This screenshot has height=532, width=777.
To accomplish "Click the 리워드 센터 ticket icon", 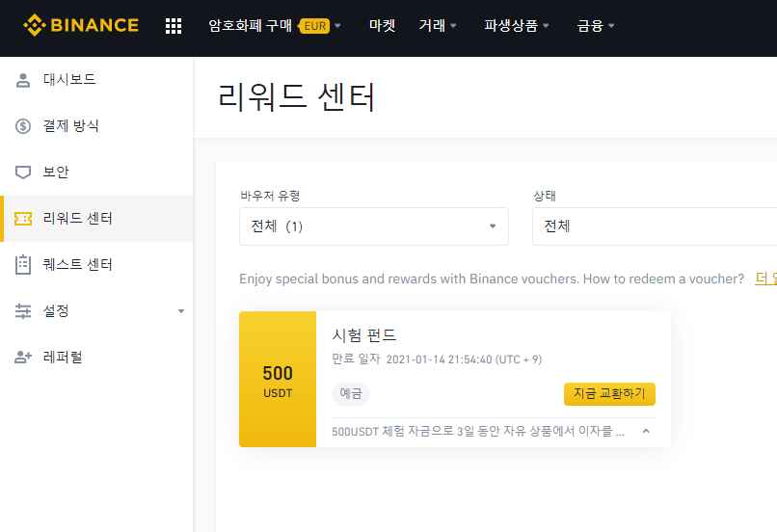I will (x=23, y=219).
